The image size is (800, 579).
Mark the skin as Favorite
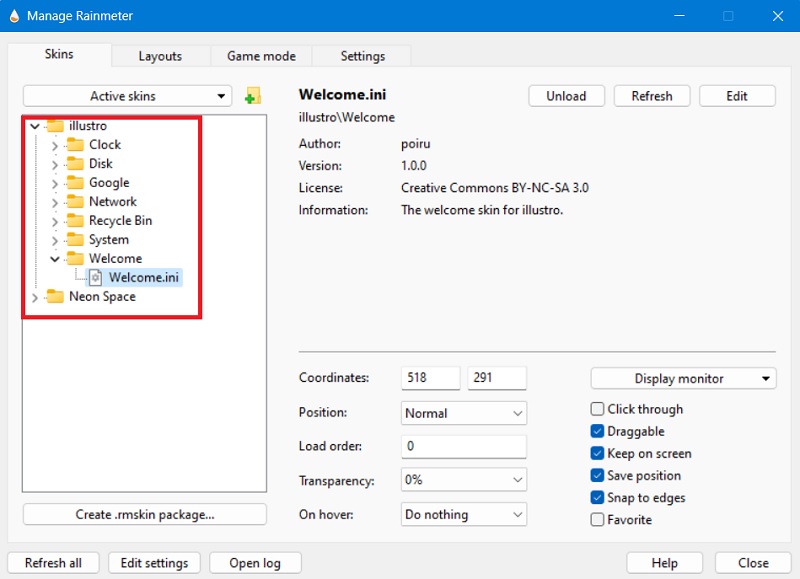point(597,520)
